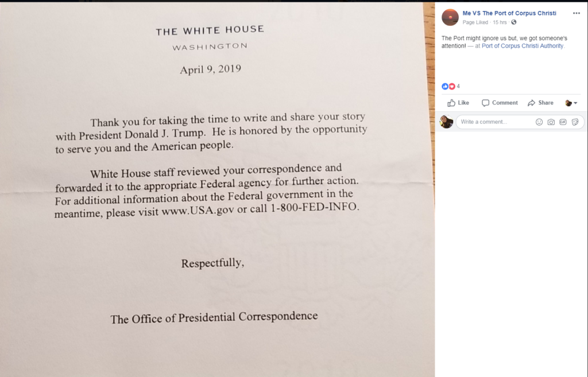The height and width of the screenshot is (377, 588).
Task: Open Port of Corpus Christi Authority location link
Action: click(523, 46)
